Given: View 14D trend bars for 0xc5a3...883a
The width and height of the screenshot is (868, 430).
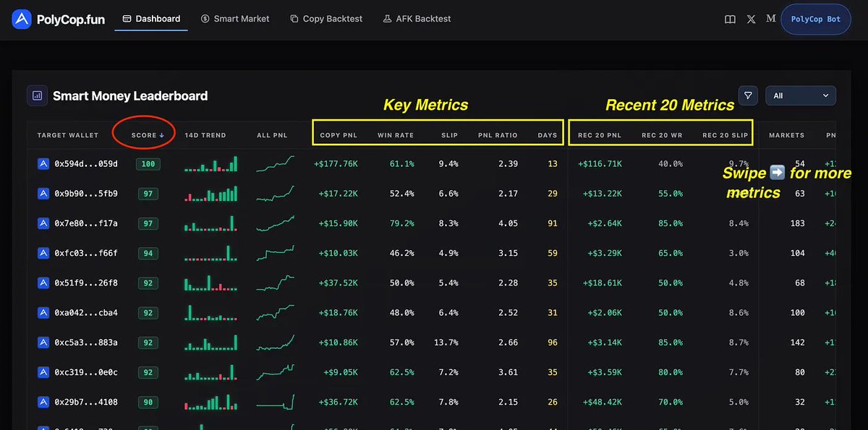Looking at the screenshot, I should click(x=210, y=343).
